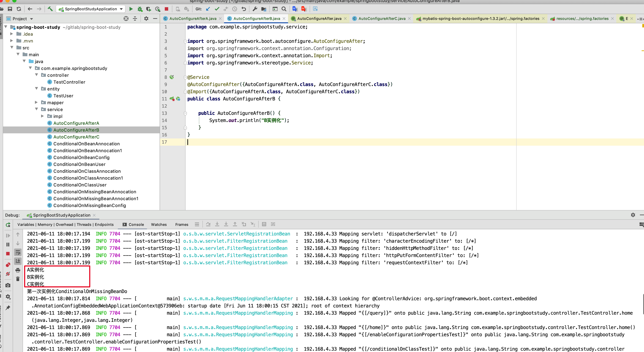Open the Watches tab in the debugger
The image size is (644, 352).
click(x=159, y=224)
